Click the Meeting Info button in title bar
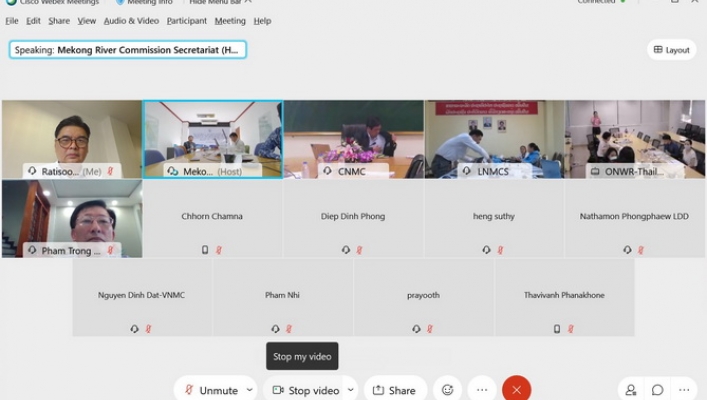 coord(144,2)
